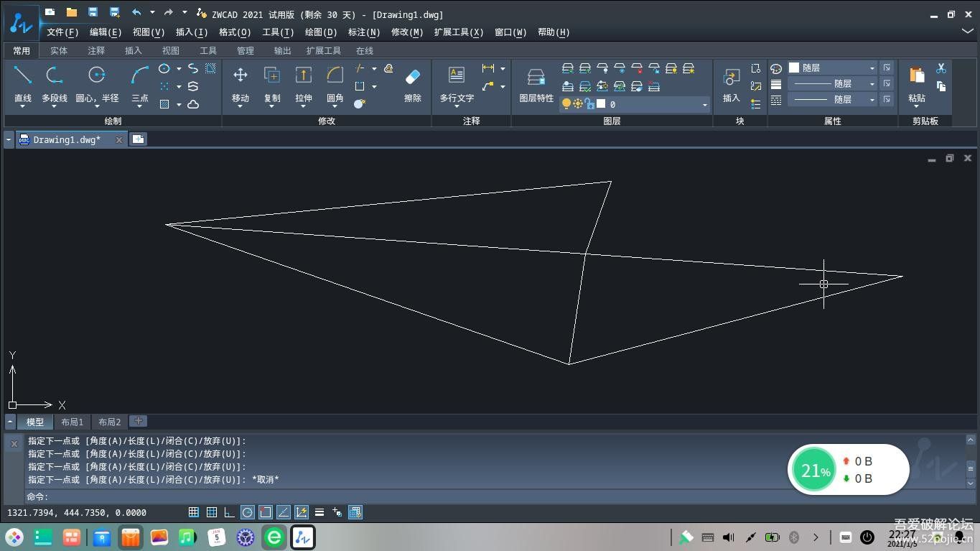Open the layer 0 dropdown list
Viewport: 980px width, 551px height.
pos(704,104)
